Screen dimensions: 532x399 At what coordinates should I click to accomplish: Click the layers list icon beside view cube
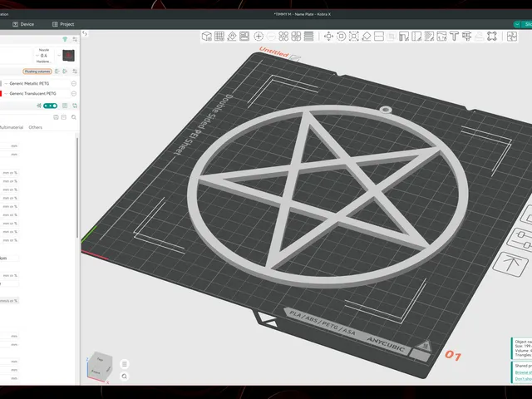click(x=125, y=364)
